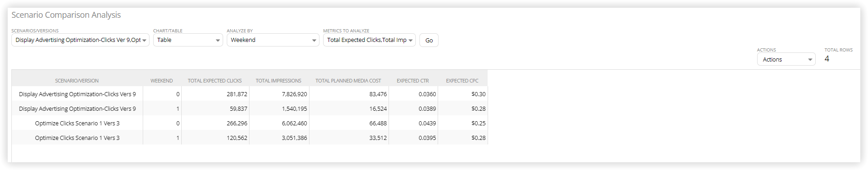
Task: Select Optimize Clicks Scenario 1 Vers 3 weekend 1 row
Action: coord(249,138)
